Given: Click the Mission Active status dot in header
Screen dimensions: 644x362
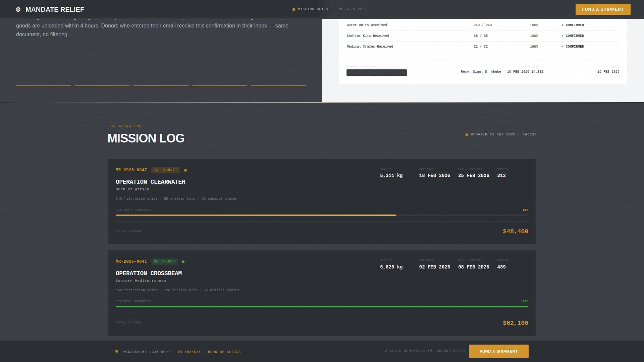Looking at the screenshot, I should tap(294, 9).
